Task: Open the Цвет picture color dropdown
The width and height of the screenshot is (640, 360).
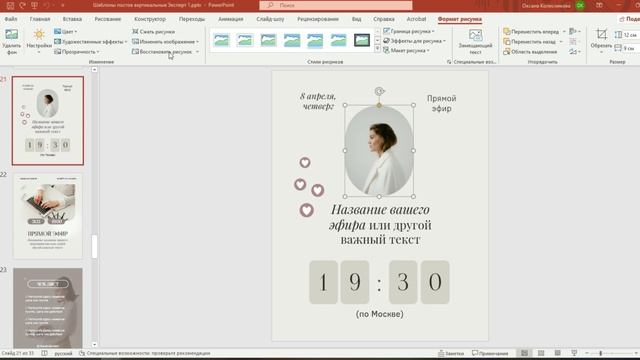Action: coord(66,31)
